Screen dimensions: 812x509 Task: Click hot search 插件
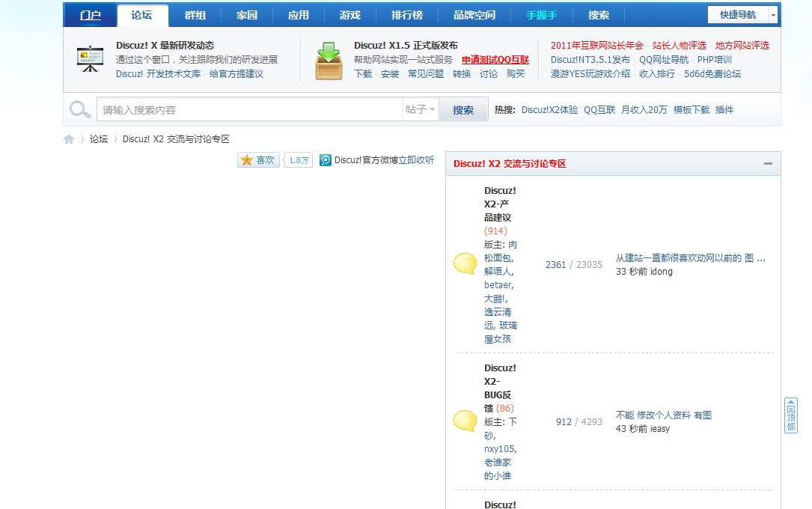[724, 110]
